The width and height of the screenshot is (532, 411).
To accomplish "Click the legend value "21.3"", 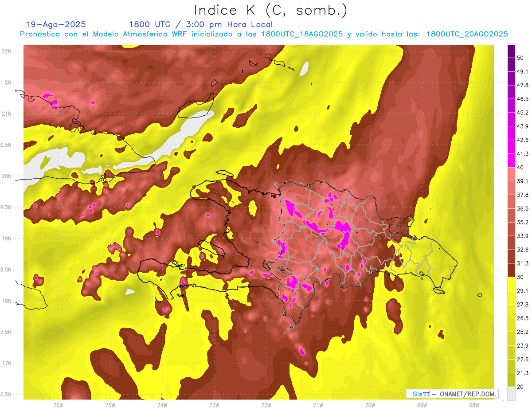I will [x=522, y=373].
